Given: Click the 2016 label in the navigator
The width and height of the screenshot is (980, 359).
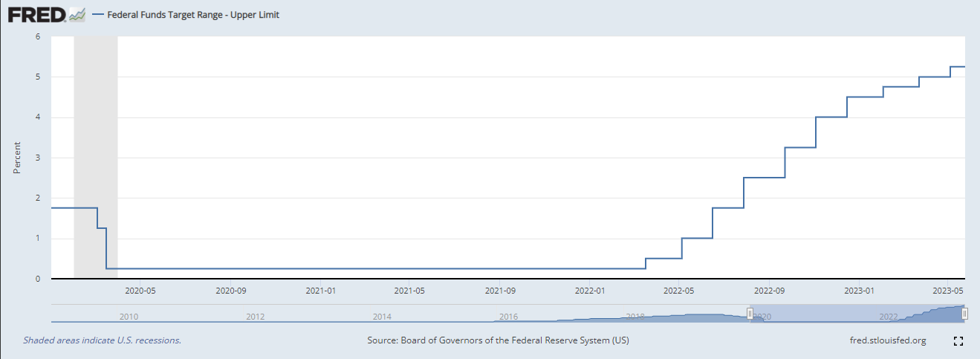Looking at the screenshot, I should [x=508, y=317].
